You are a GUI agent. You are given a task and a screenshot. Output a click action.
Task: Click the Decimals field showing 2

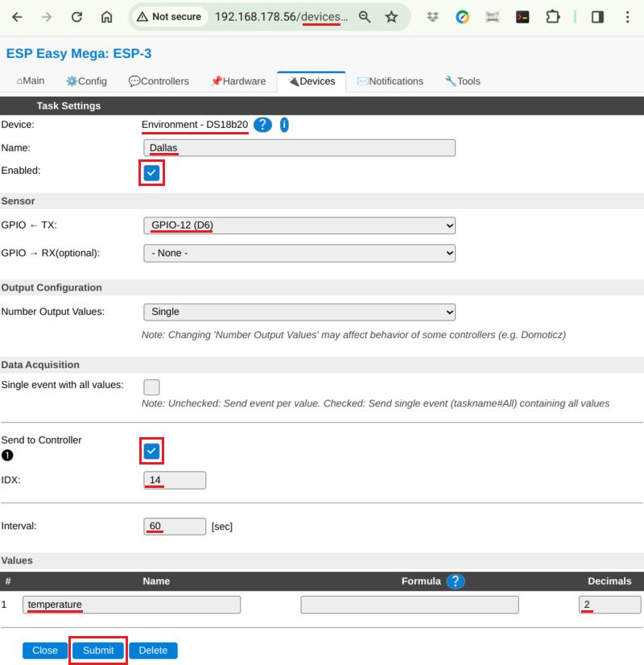pos(609,605)
